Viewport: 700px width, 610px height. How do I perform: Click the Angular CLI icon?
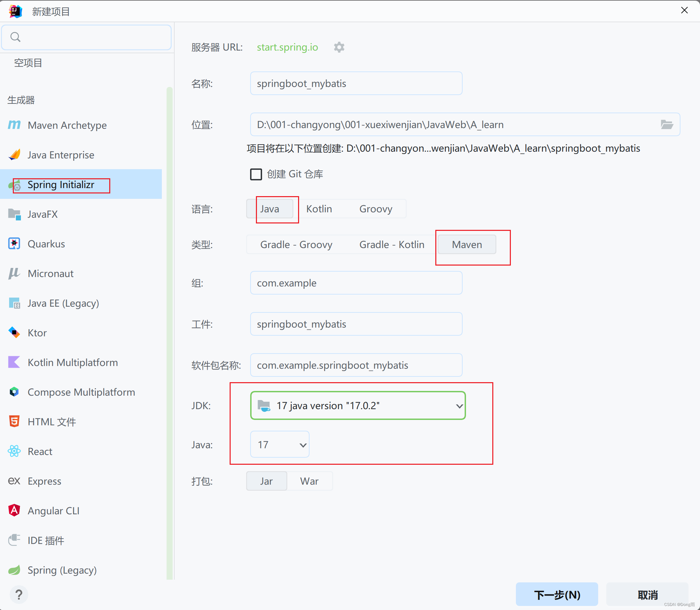pos(14,511)
